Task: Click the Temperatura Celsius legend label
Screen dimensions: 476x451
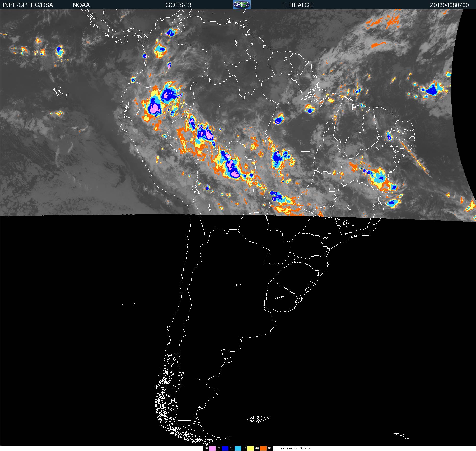Action: click(295, 448)
